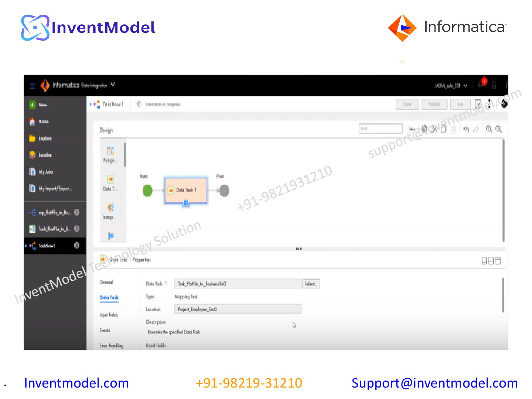Click the Location field Project_Employee_Test2
This screenshot has height=399, width=532.
[238, 309]
